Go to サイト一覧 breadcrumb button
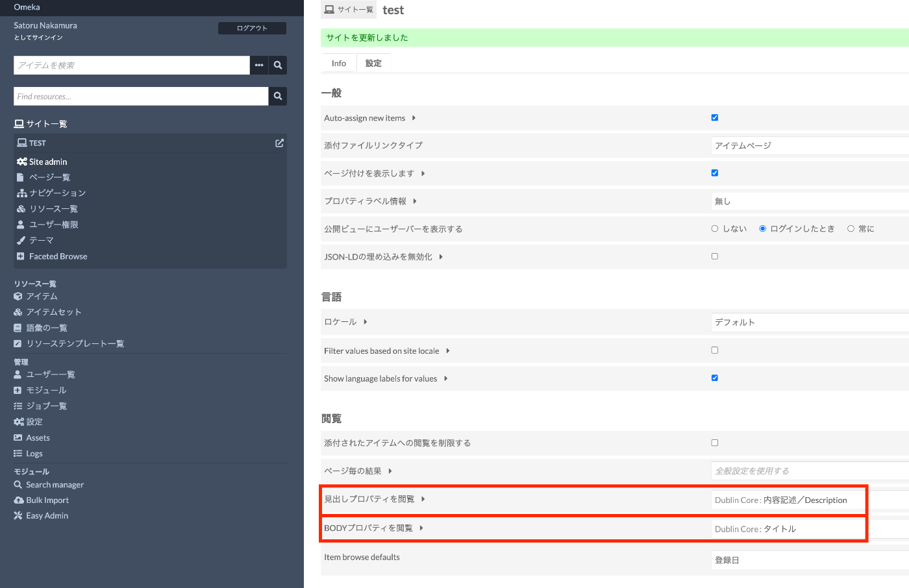 [349, 9]
